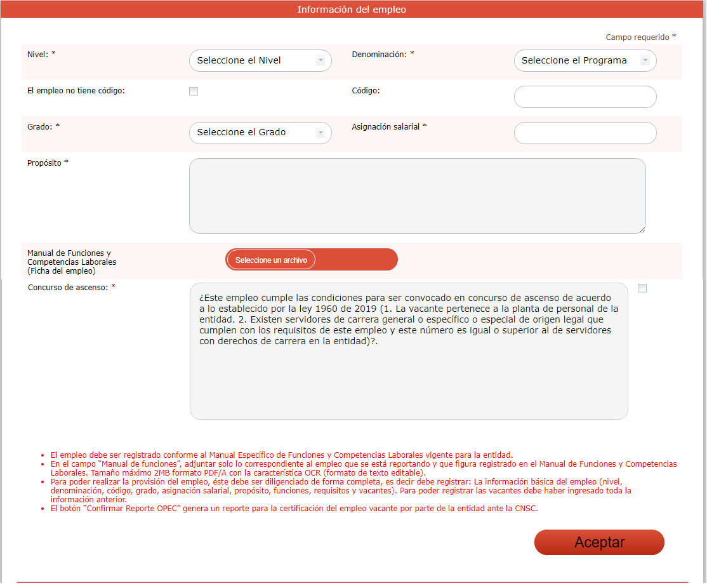Click the 'Concurso de ascenso:' label
This screenshot has width=707, height=588.
72,288
